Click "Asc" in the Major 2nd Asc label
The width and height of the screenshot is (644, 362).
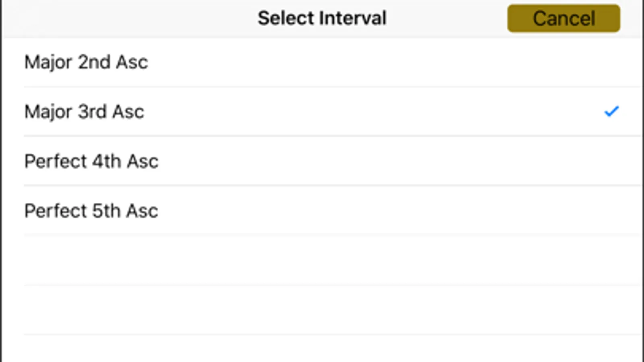132,62
